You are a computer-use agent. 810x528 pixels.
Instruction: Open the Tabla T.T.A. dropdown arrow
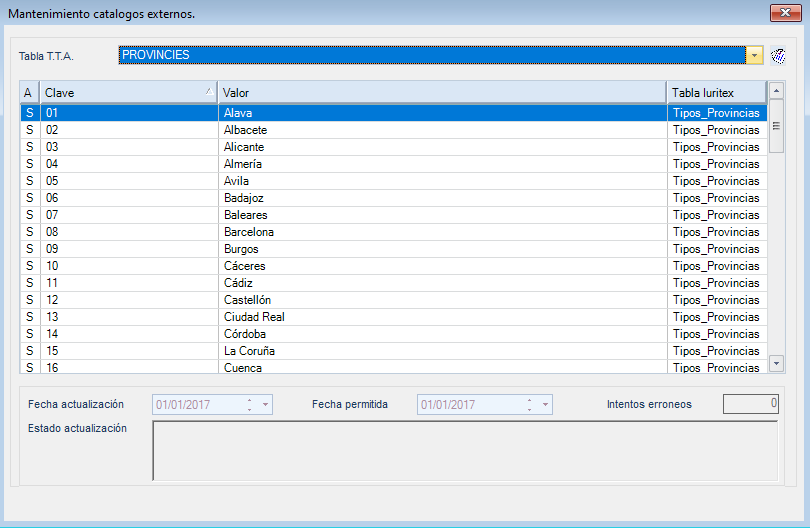pos(755,55)
